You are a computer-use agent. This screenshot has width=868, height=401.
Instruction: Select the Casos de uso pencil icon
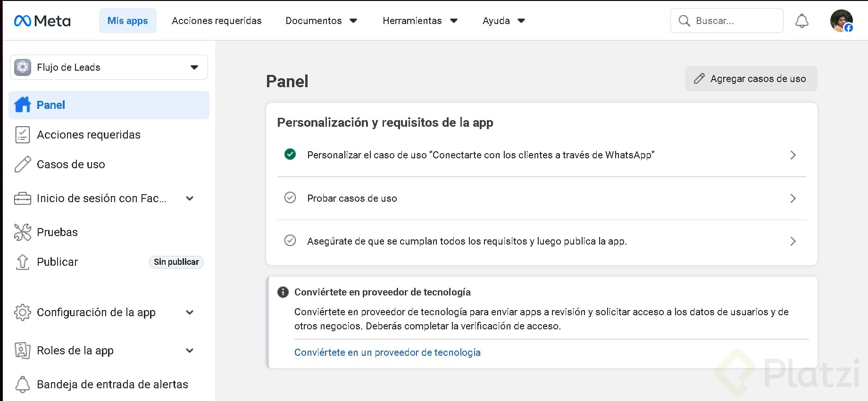pos(23,164)
